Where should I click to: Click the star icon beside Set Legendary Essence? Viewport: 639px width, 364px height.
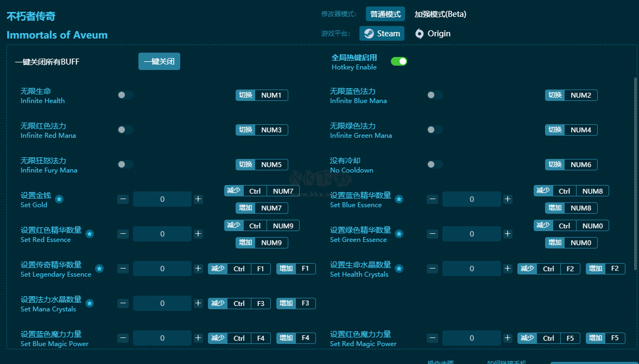click(99, 269)
